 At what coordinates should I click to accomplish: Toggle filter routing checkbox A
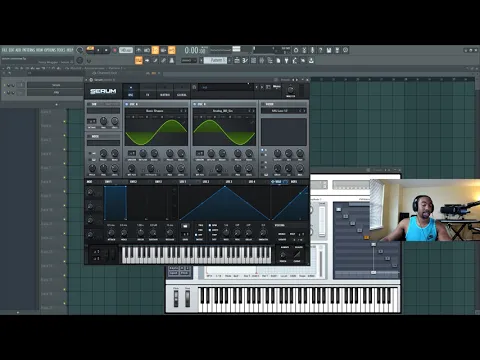tap(262, 150)
